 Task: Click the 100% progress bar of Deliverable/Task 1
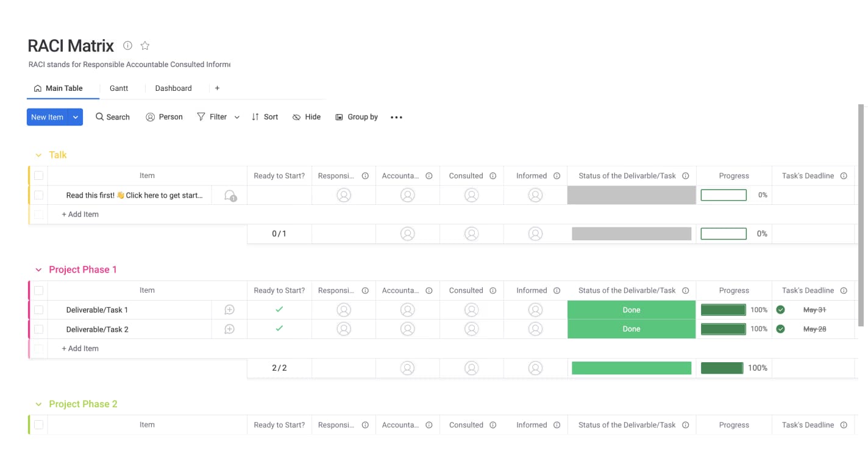(x=724, y=310)
